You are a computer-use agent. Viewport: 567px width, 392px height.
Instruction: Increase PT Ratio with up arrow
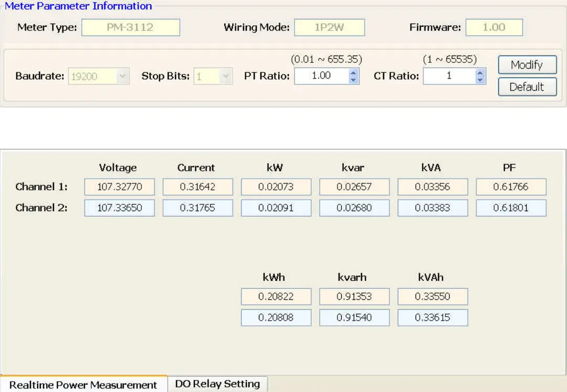pos(353,72)
